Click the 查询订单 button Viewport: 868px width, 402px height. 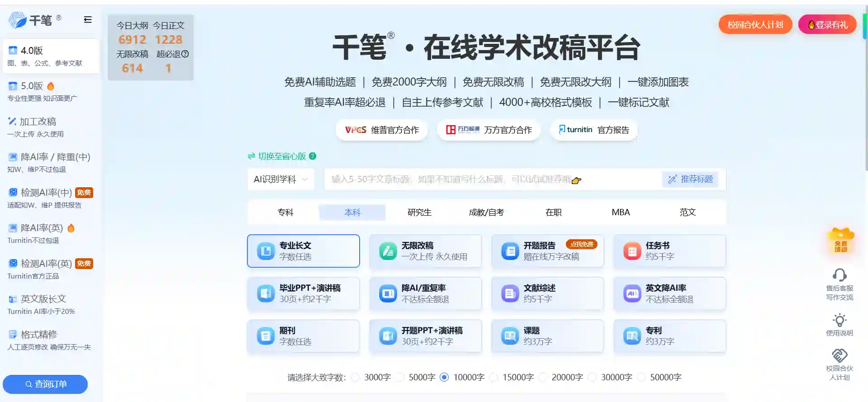pos(45,384)
